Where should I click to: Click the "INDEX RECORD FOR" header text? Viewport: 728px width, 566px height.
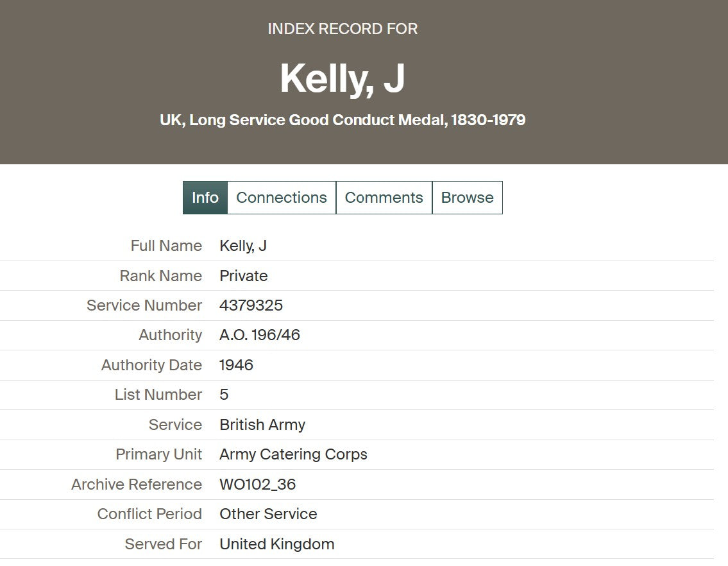(343, 29)
